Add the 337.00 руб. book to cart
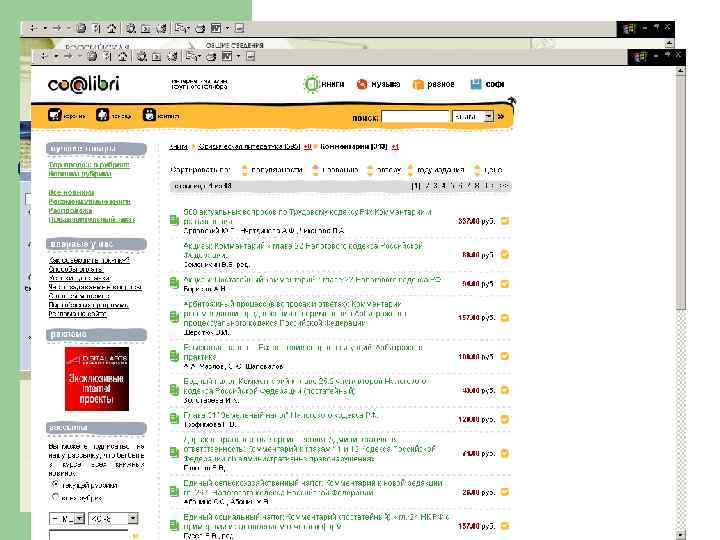720x540 pixels. point(505,221)
